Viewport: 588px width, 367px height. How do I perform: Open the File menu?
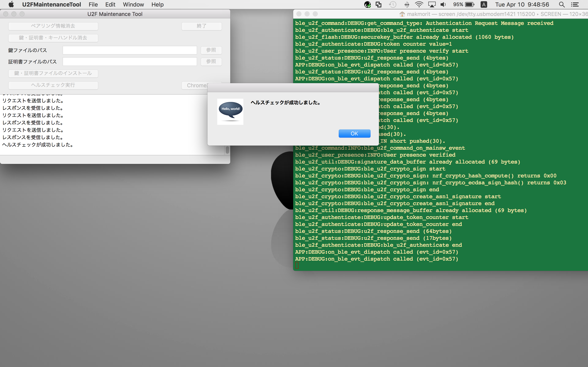(93, 4)
